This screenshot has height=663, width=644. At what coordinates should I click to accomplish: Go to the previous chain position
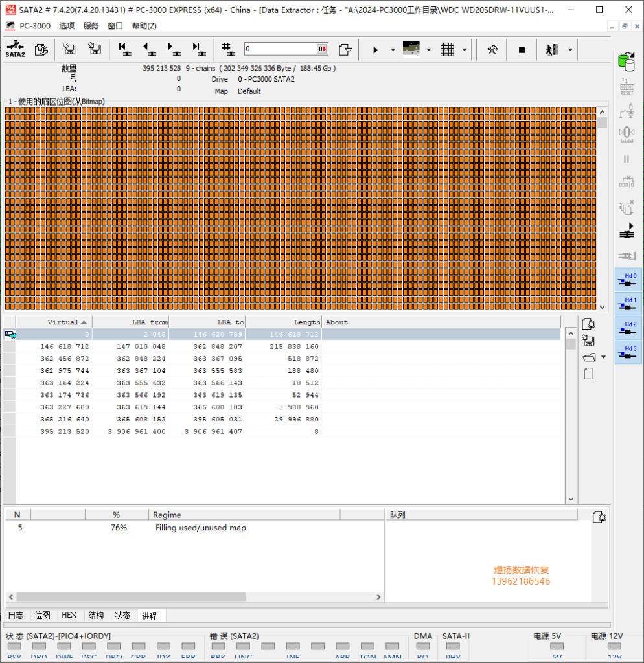[150, 49]
